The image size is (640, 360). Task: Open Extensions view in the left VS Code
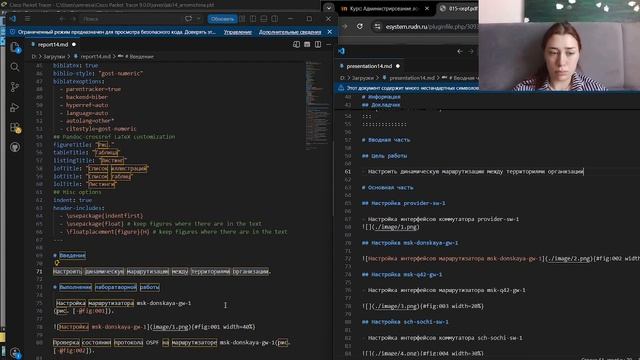[x=15, y=127]
